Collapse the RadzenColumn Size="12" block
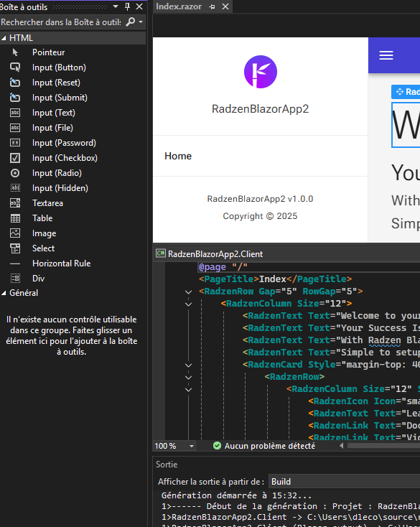The image size is (420, 527). [x=189, y=304]
